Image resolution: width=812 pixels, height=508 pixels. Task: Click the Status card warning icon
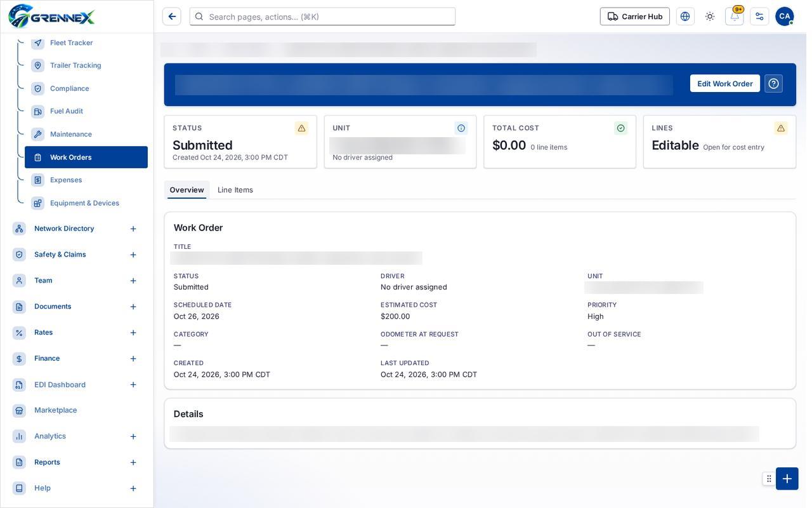(x=301, y=128)
